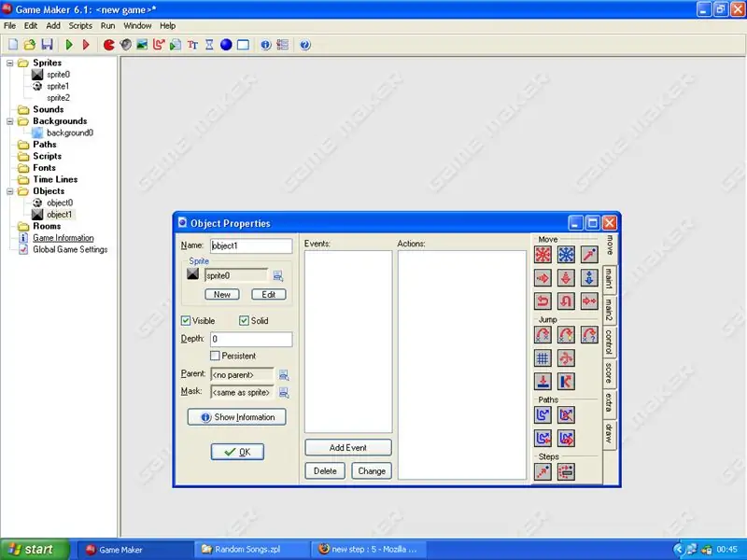
Task: Open the Windows Start menu
Action: click(x=35, y=550)
